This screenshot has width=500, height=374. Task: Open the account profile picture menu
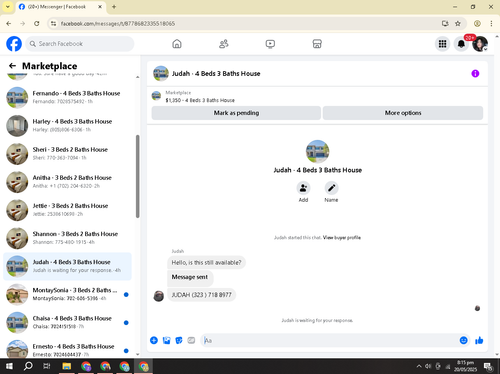[x=480, y=44]
